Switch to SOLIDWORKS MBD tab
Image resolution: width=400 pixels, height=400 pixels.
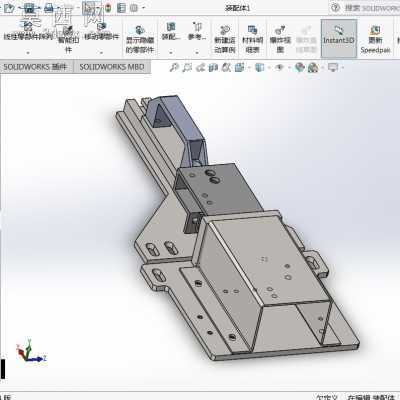[112, 67]
